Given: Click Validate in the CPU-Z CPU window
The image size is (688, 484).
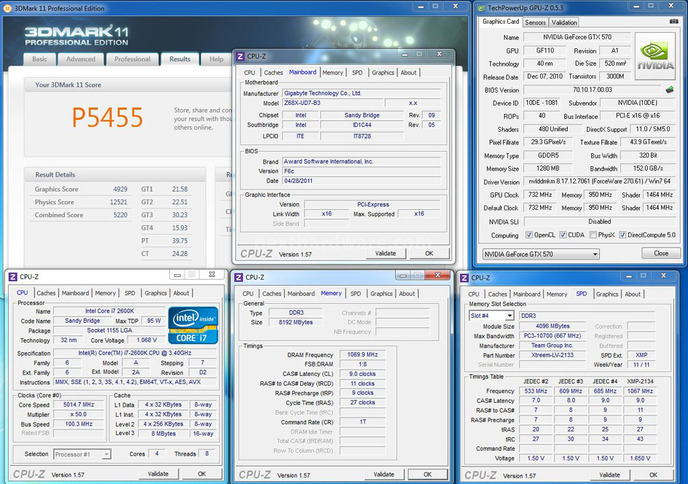Looking at the screenshot, I should (158, 474).
